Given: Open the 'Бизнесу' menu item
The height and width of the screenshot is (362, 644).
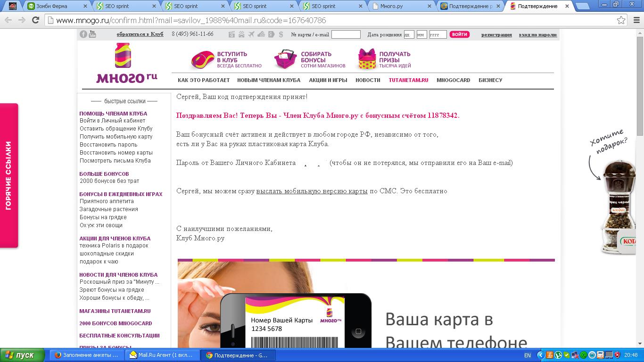Looking at the screenshot, I should [x=490, y=80].
